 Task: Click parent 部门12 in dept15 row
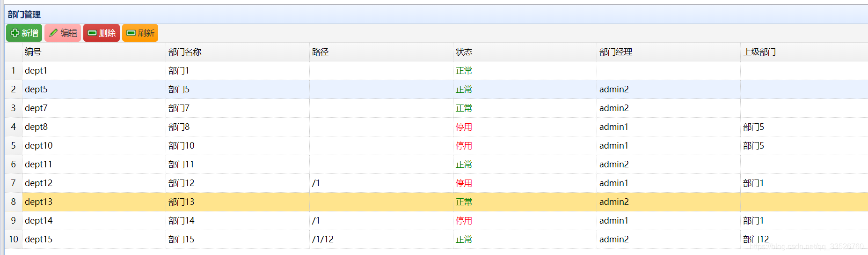point(756,239)
